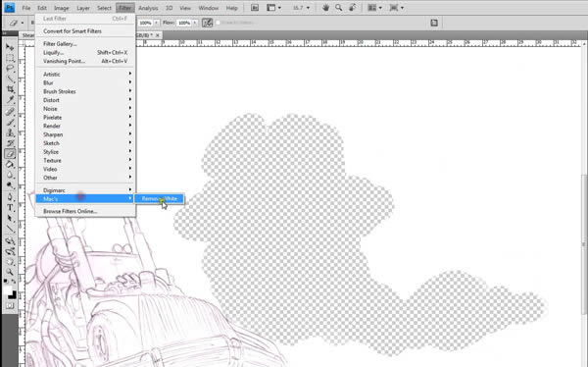
Task: Select the Move tool
Action: coord(10,47)
